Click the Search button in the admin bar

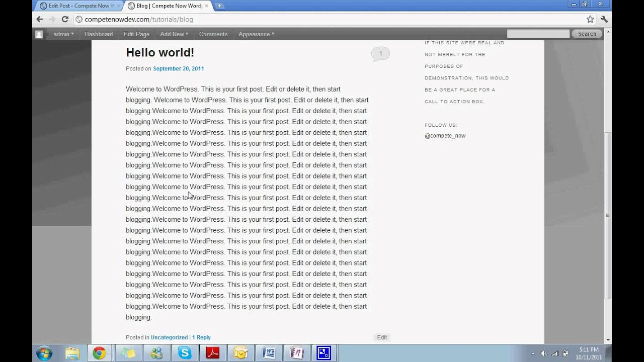tap(587, 34)
